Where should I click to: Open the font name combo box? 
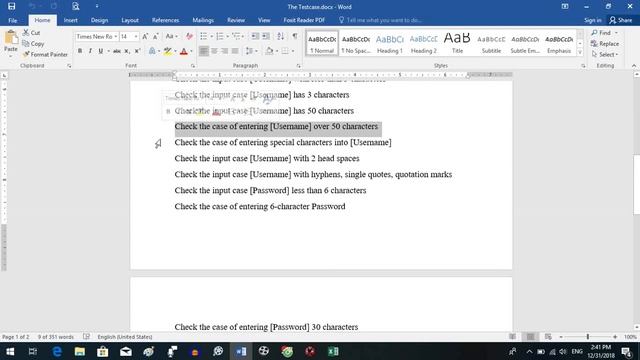(96, 37)
